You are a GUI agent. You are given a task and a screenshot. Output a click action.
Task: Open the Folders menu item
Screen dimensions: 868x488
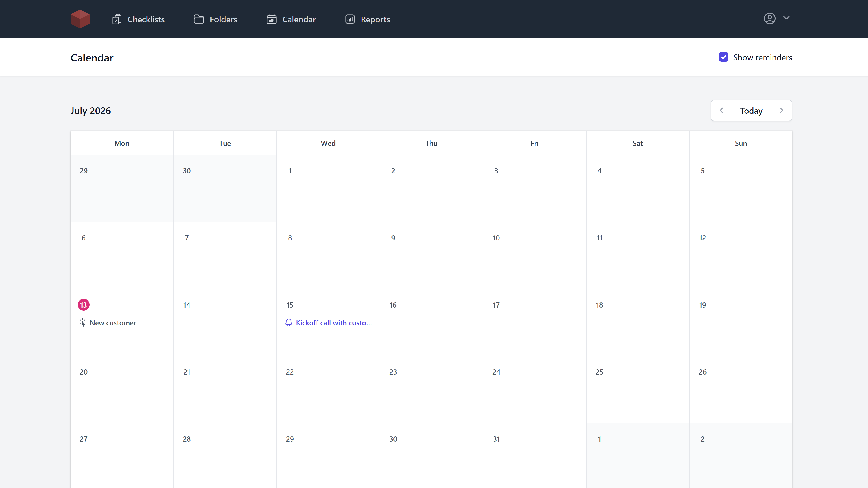click(216, 19)
